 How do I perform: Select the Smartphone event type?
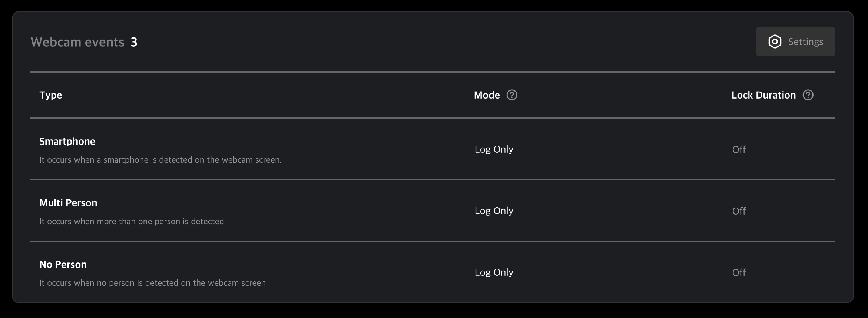coord(67,142)
